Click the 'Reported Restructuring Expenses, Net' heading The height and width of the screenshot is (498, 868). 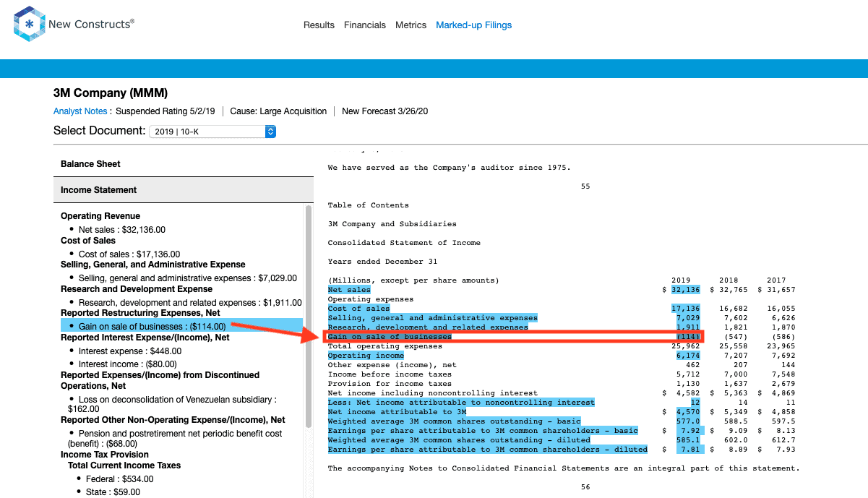(141, 313)
